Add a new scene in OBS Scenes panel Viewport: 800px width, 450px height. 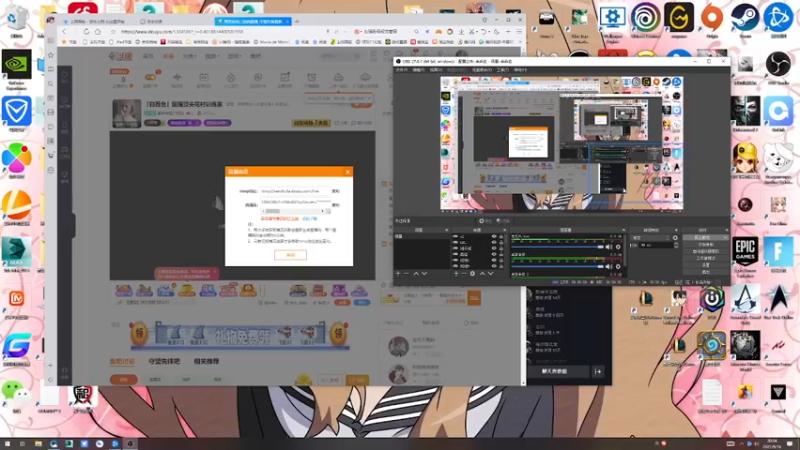[x=398, y=273]
